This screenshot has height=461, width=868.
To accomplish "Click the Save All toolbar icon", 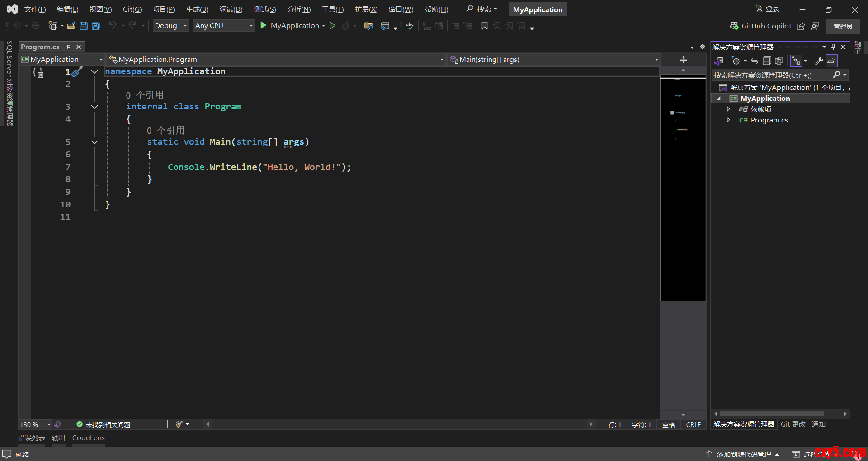I will [96, 26].
